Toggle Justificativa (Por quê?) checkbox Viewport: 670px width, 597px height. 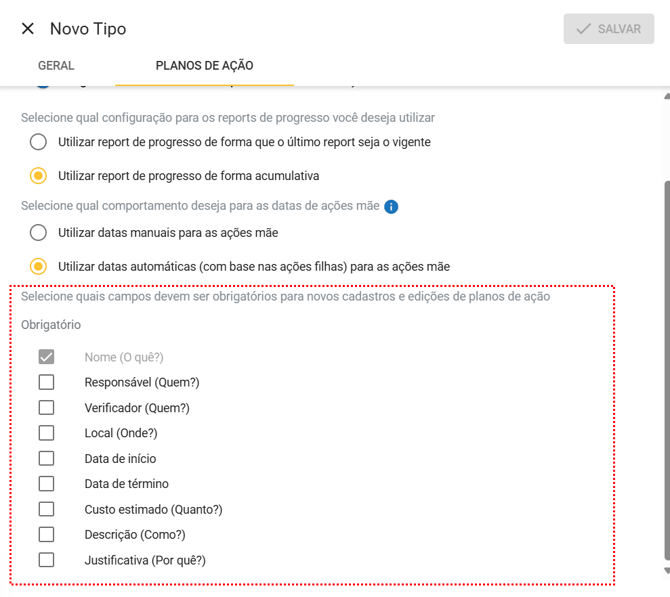[46, 560]
